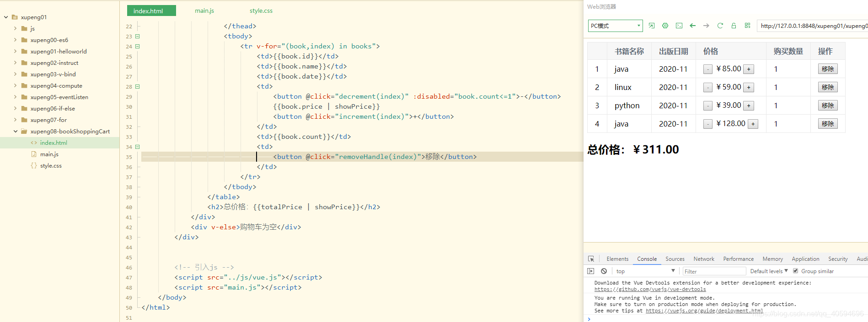
Task: Focus the console Filter field
Action: coord(714,271)
